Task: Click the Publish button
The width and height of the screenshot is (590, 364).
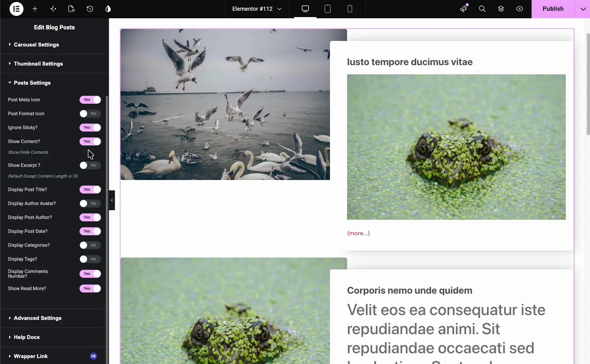Action: point(553,9)
